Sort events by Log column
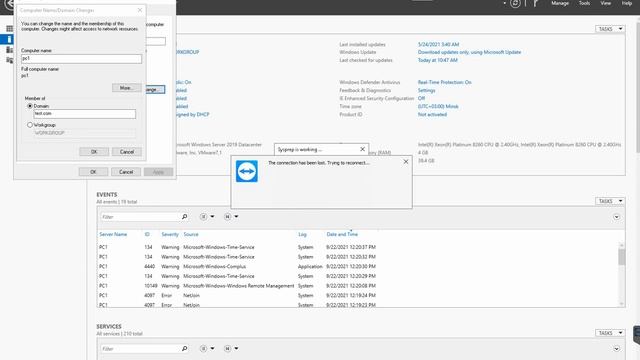 pos(302,234)
